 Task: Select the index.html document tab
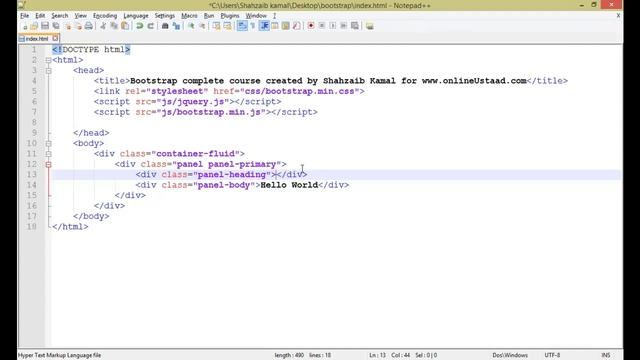point(37,39)
